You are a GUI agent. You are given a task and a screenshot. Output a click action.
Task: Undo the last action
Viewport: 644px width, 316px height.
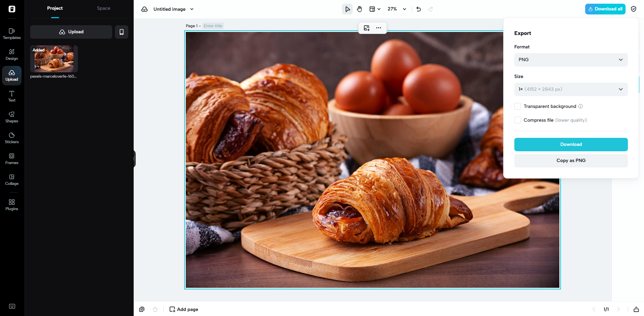click(x=419, y=9)
